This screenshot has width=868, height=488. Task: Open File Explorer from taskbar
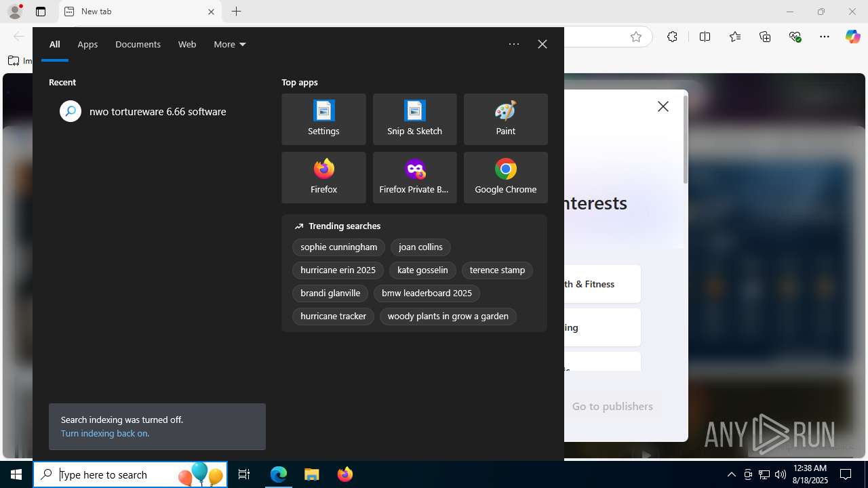pos(312,474)
